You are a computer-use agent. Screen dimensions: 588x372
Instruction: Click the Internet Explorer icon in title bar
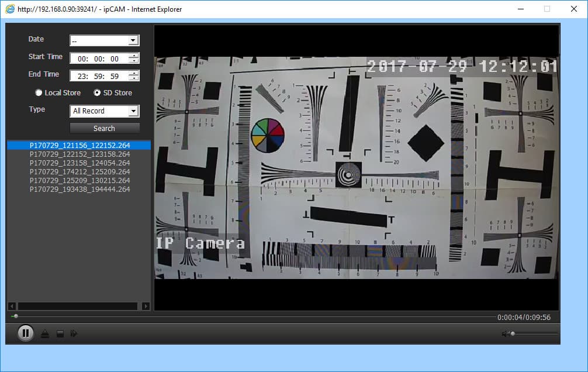point(10,9)
